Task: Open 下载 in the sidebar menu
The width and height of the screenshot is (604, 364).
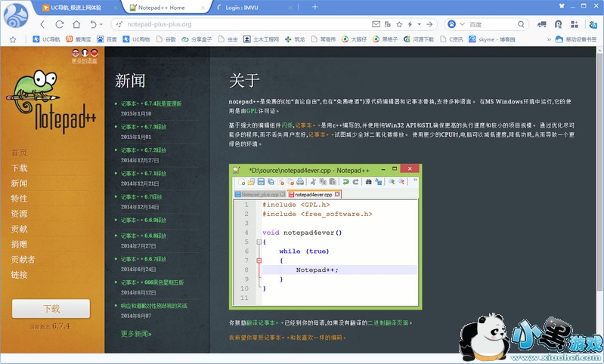Action: 19,168
